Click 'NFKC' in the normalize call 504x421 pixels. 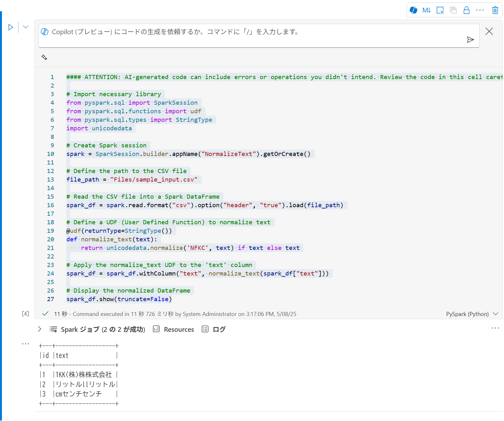197,248
